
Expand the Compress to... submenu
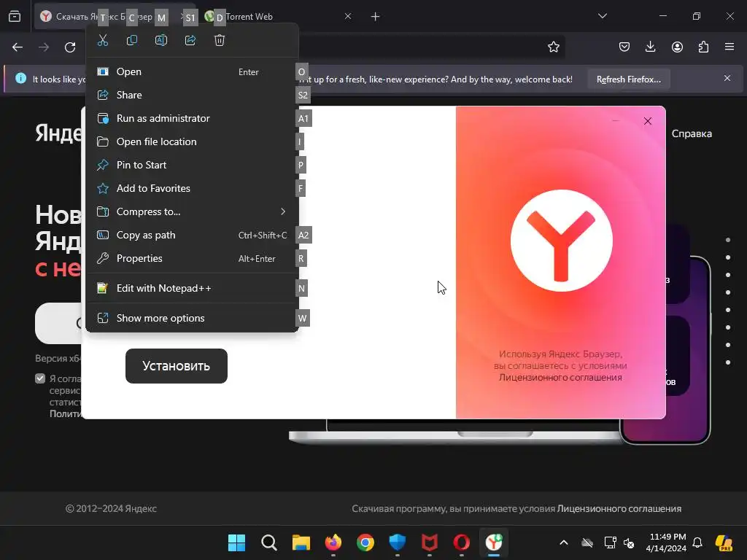192,212
